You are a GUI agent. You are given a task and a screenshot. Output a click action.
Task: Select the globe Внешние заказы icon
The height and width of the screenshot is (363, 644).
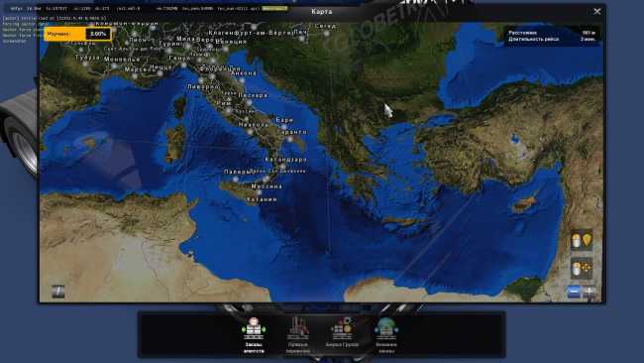click(x=386, y=335)
